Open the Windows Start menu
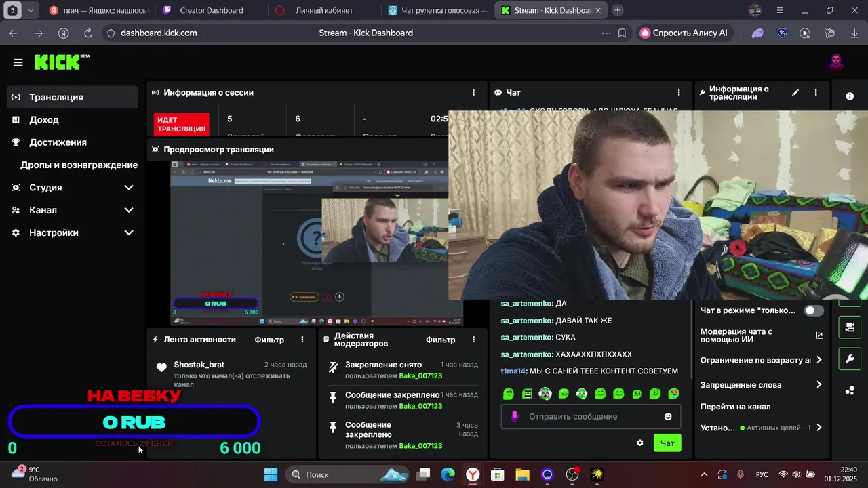Screen dimensions: 868x488 (x=271, y=474)
